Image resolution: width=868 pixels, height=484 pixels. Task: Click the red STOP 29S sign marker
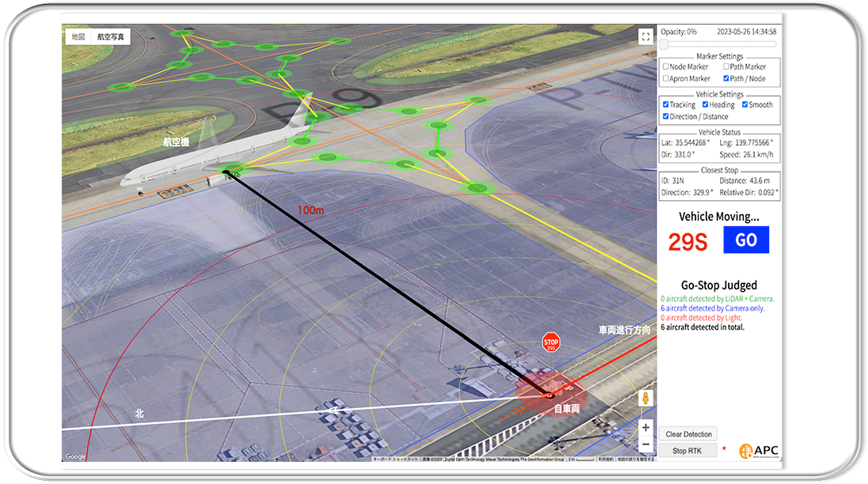(x=551, y=342)
